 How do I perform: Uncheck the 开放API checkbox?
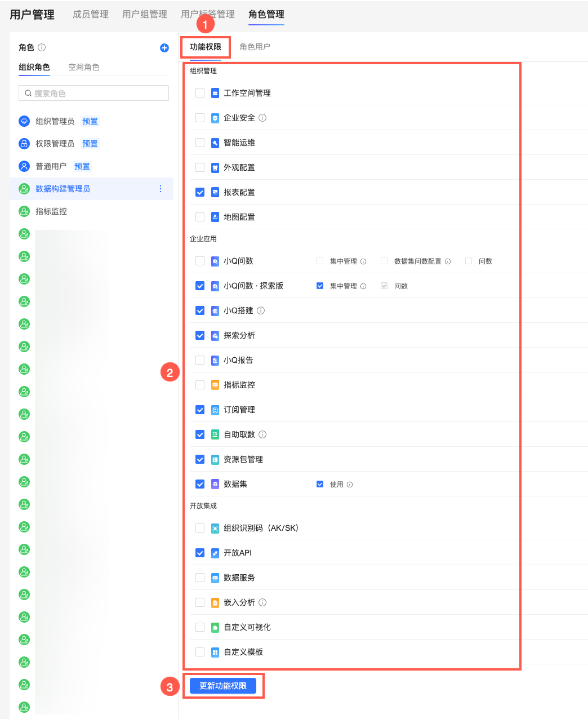pos(200,553)
